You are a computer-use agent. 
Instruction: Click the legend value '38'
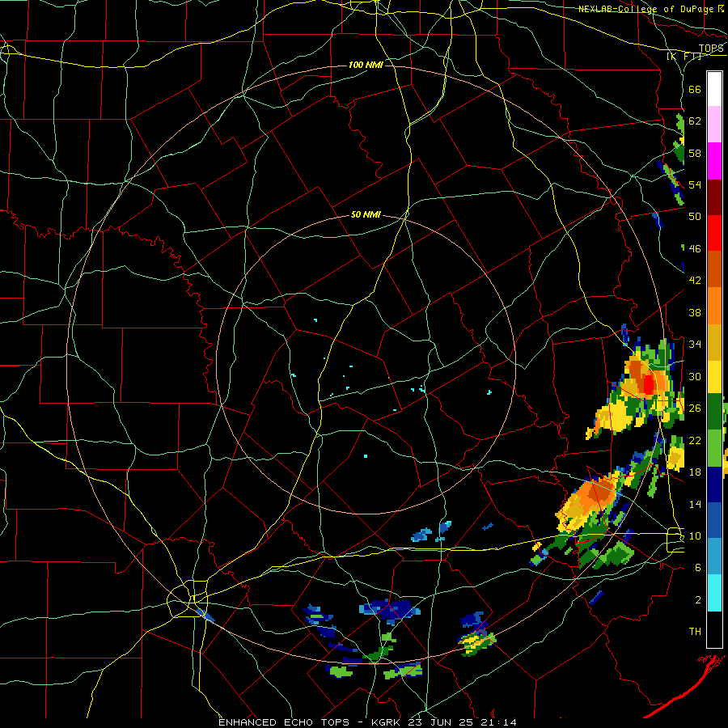click(695, 312)
